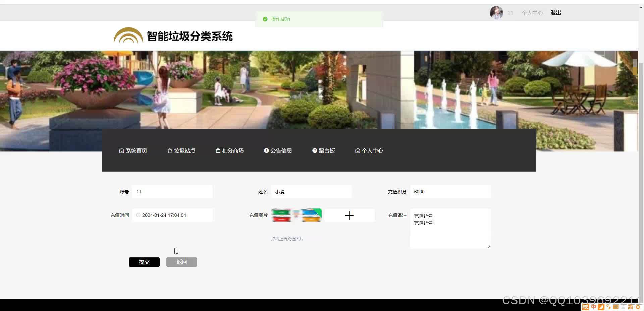644x311 pixels.
Task: Click the 姓名 name input field
Action: 311,191
